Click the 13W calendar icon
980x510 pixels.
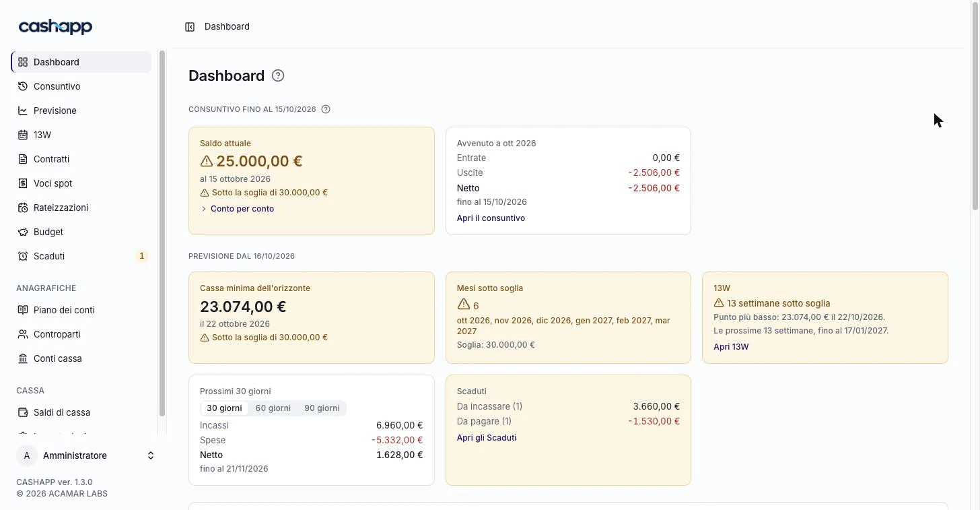pyautogui.click(x=23, y=135)
